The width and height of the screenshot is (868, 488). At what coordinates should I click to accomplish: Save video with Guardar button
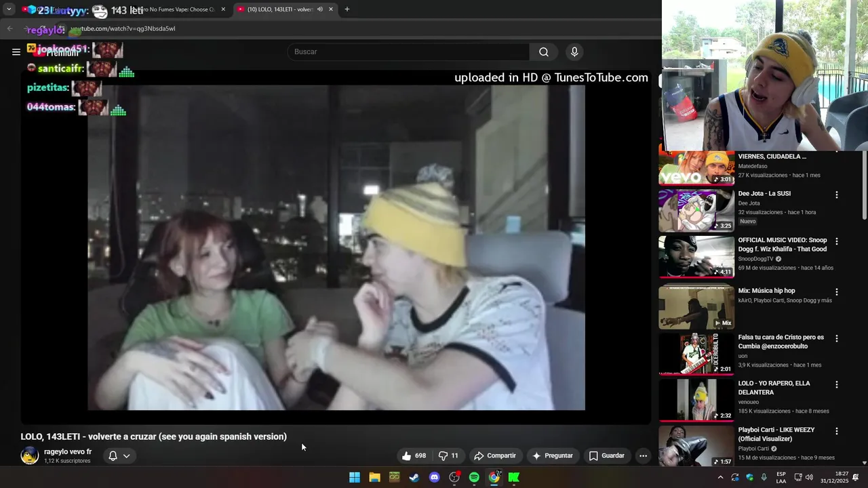(x=607, y=456)
